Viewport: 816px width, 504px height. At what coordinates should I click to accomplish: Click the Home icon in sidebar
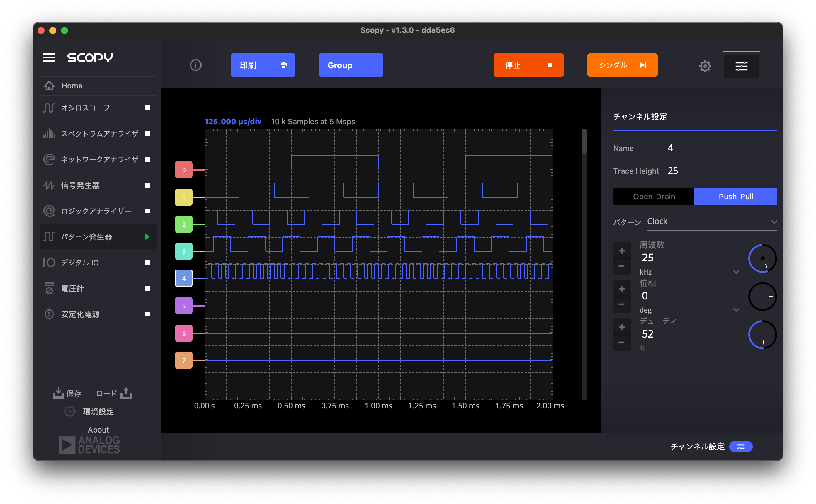49,86
